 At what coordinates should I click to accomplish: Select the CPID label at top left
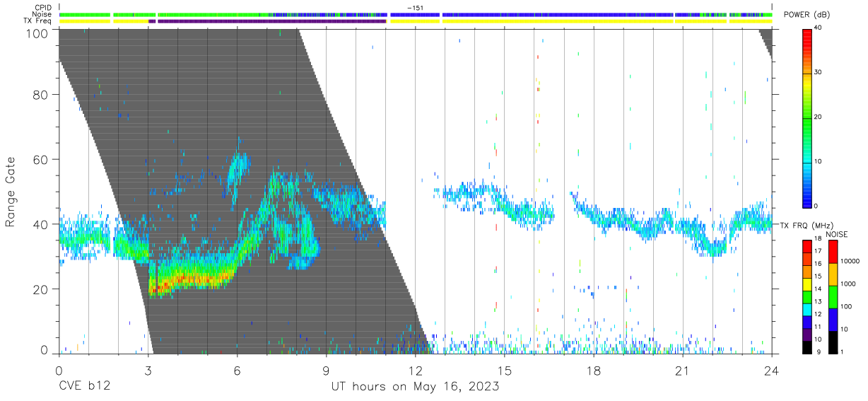(42, 8)
